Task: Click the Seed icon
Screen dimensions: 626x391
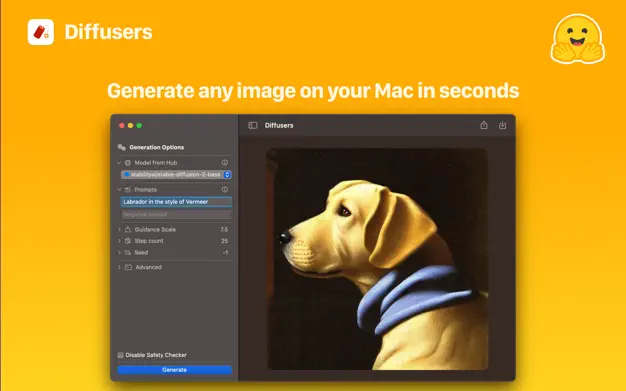Action: pyautogui.click(x=128, y=252)
